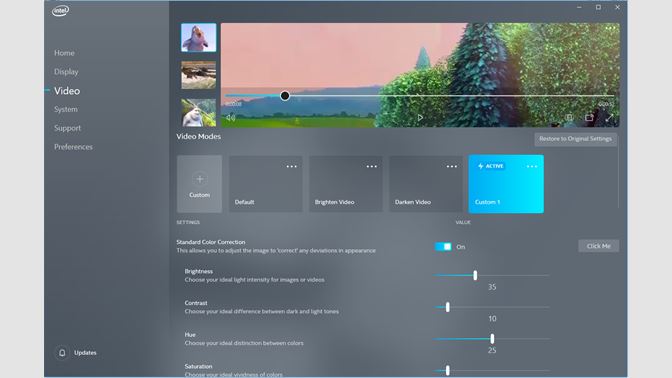Click the Brightness value 35
The image size is (672, 378).
pyautogui.click(x=492, y=287)
